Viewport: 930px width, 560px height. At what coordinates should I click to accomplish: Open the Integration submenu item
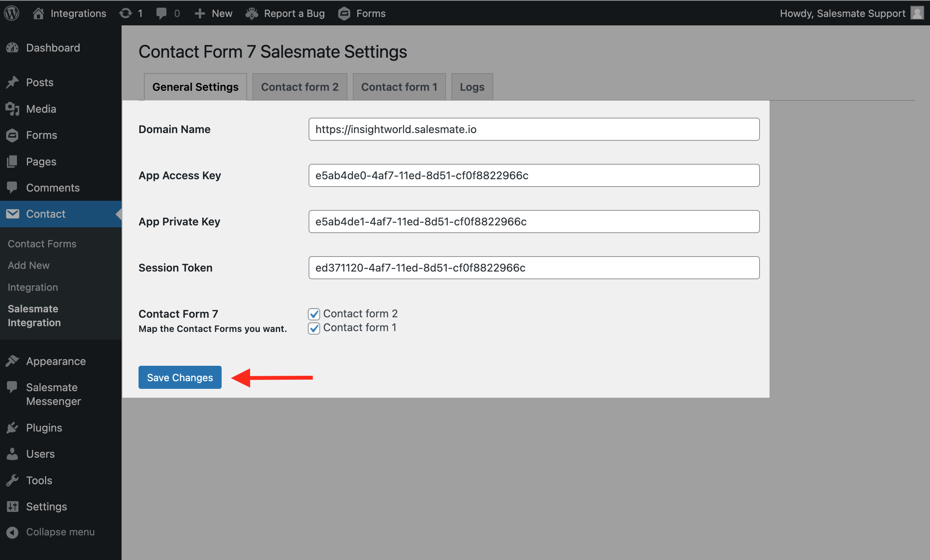point(33,287)
